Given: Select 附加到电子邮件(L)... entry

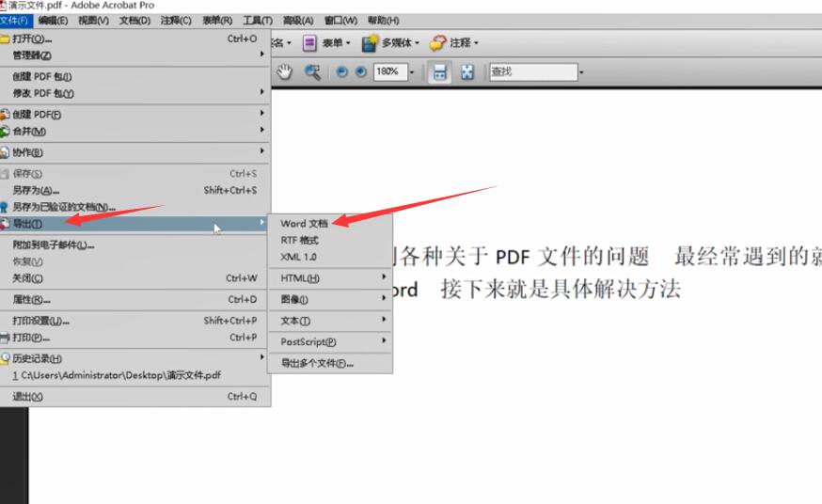Looking at the screenshot, I should tap(134, 244).
